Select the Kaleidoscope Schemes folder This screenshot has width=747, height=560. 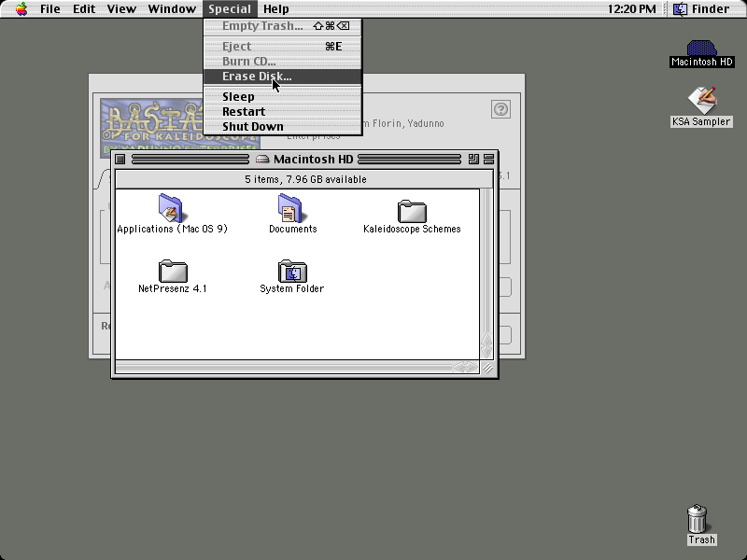[x=412, y=217]
